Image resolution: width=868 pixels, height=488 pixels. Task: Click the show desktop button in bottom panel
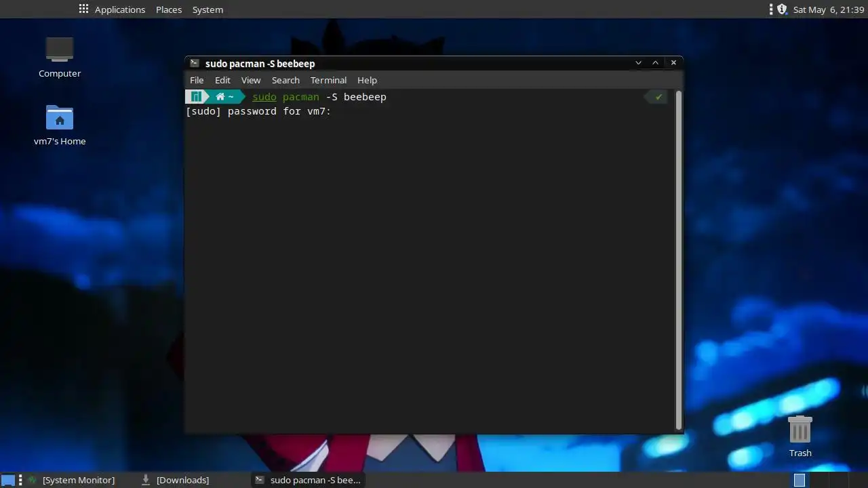tap(8, 480)
